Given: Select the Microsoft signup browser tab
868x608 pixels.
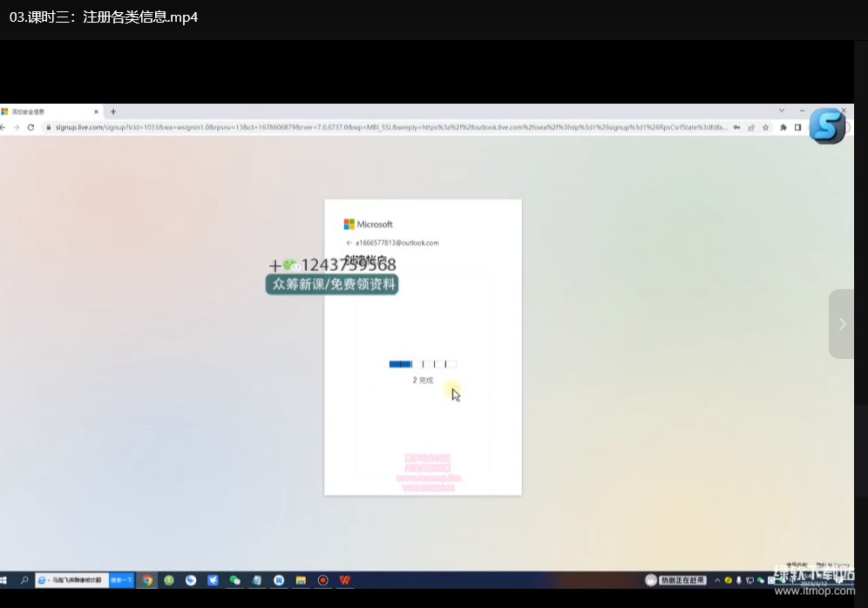Looking at the screenshot, I should (x=48, y=111).
